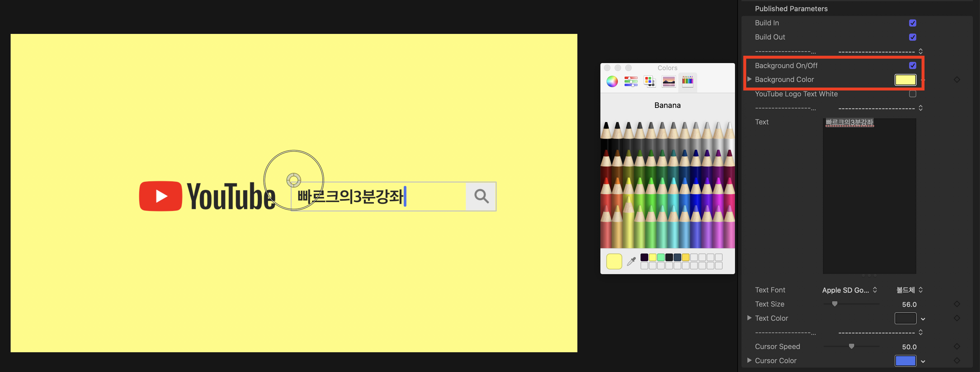Enable YouTube Logo Text White checkbox

pyautogui.click(x=912, y=94)
